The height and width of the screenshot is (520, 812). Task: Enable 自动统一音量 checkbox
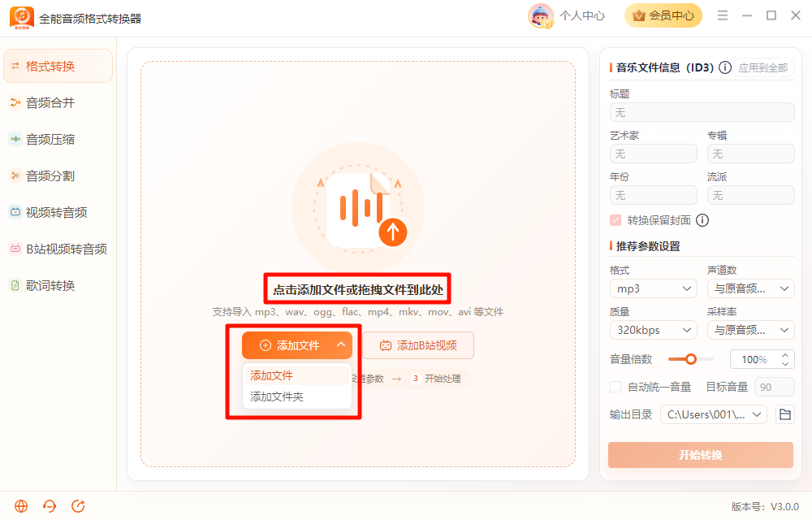[x=615, y=387]
